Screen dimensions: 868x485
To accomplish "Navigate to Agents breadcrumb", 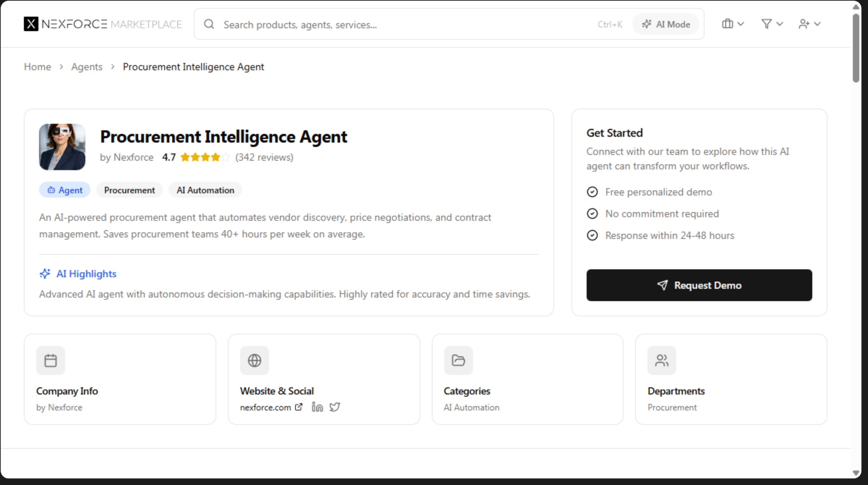I will point(87,67).
